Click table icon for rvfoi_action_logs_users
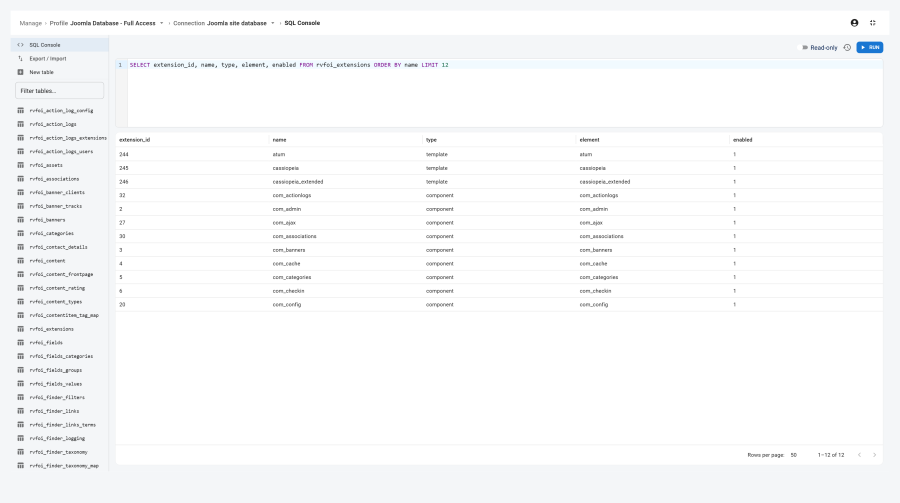Screen dimensions: 900x503 [x=21, y=152]
